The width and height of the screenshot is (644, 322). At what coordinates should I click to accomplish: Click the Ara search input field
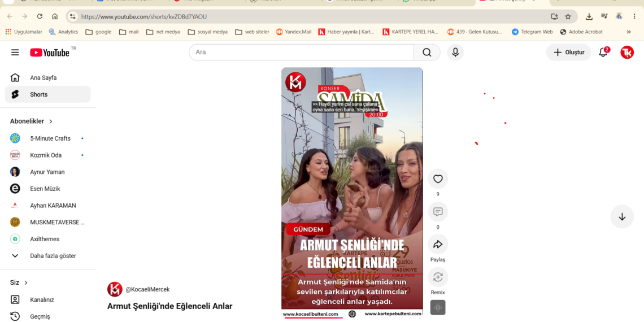pyautogui.click(x=302, y=52)
